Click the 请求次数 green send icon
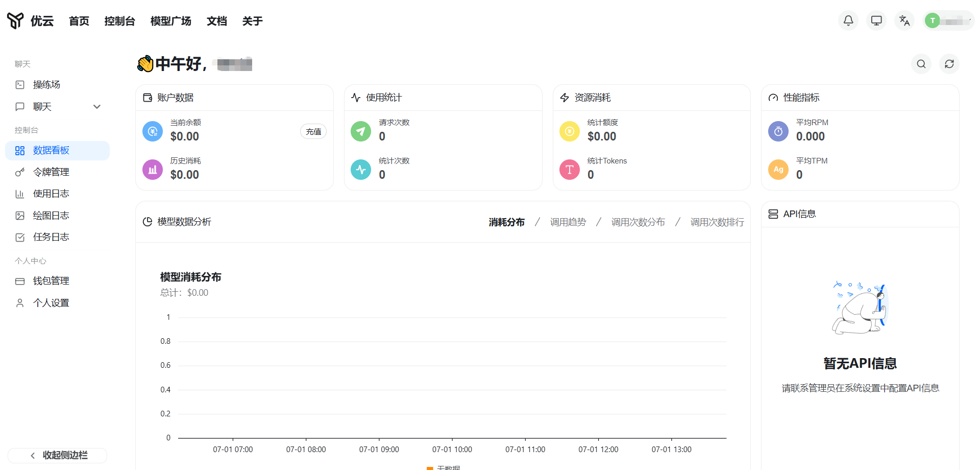Screen dimensions: 980x470 (x=361, y=131)
